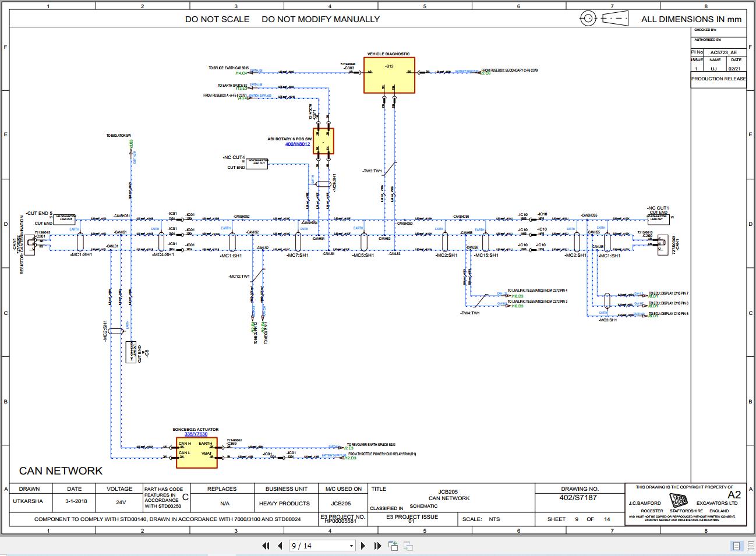Viewport: 756px width, 556px height.
Task: Select single page view mode
Action: (737, 546)
